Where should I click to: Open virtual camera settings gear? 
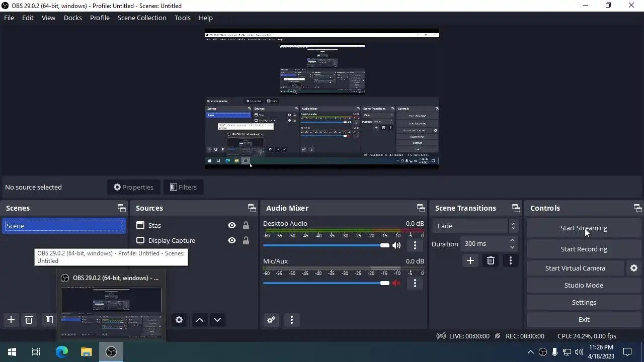click(x=634, y=268)
